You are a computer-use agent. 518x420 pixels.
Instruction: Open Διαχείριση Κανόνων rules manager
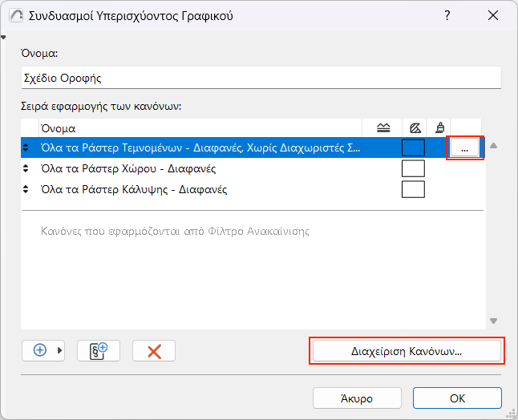coord(407,351)
